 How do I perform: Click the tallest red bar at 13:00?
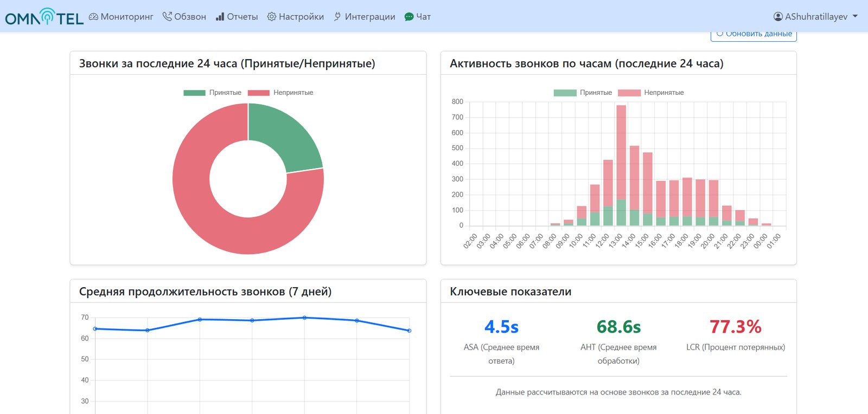621,152
